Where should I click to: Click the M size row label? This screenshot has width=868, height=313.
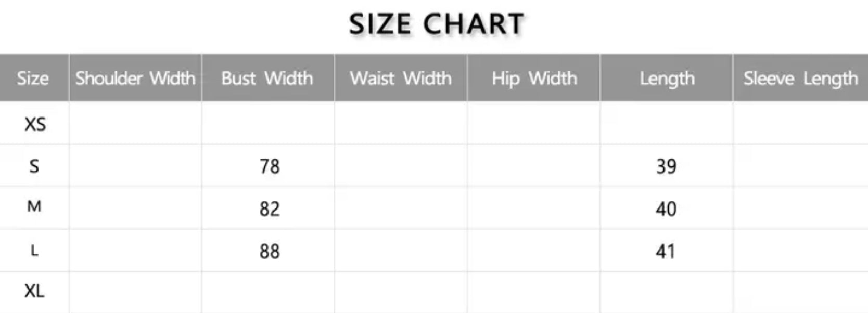coord(34,207)
